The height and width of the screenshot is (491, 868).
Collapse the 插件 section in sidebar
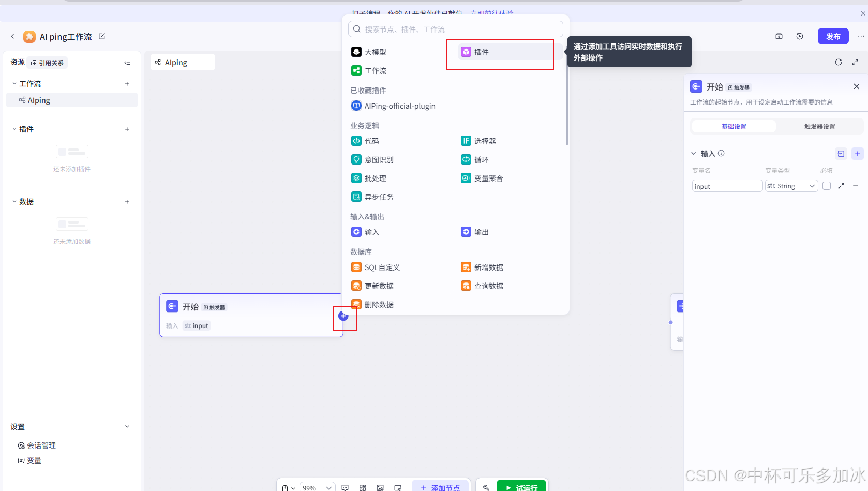14,129
